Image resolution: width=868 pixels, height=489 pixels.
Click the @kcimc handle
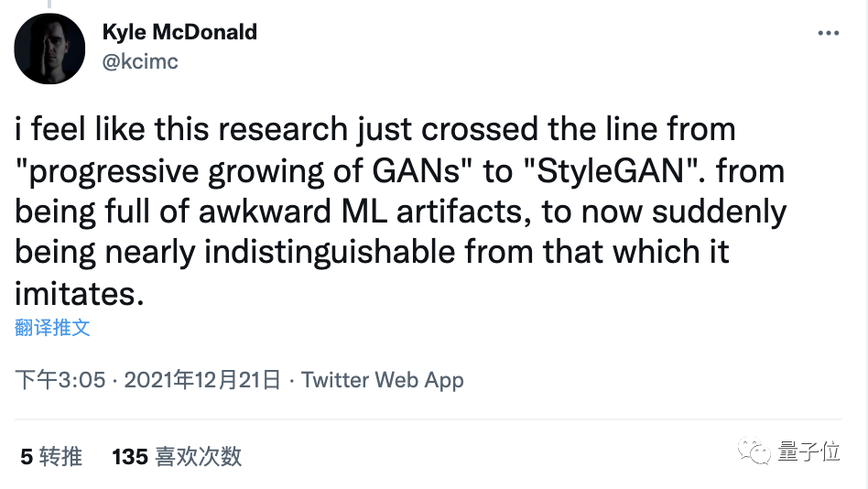pyautogui.click(x=140, y=61)
